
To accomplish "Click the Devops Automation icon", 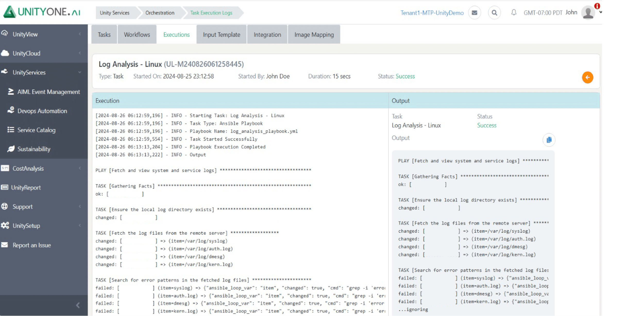I will coord(11,110).
